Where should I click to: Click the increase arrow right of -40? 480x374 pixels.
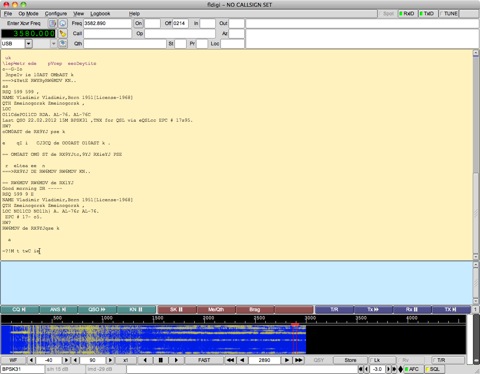click(x=66, y=360)
